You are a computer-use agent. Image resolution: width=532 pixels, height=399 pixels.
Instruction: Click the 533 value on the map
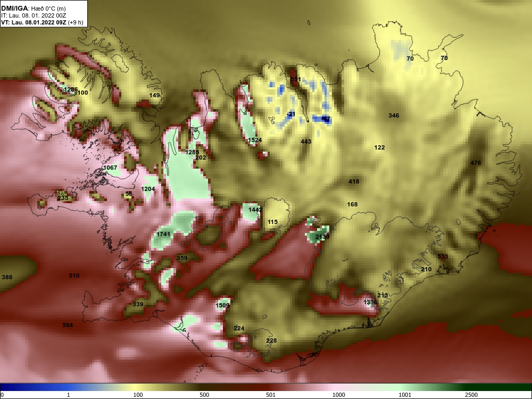tap(443, 257)
